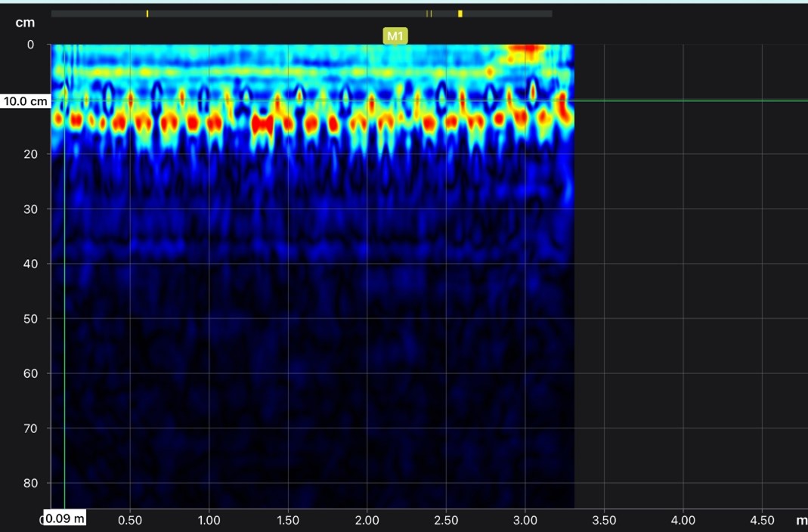Click the 80 label on depth axis
The image size is (808, 532).
point(31,483)
